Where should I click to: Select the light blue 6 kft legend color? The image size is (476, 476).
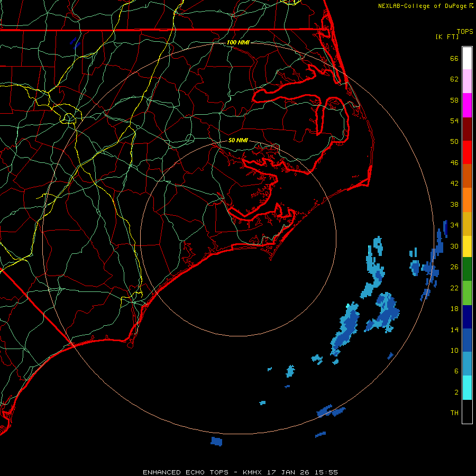pos(467,364)
